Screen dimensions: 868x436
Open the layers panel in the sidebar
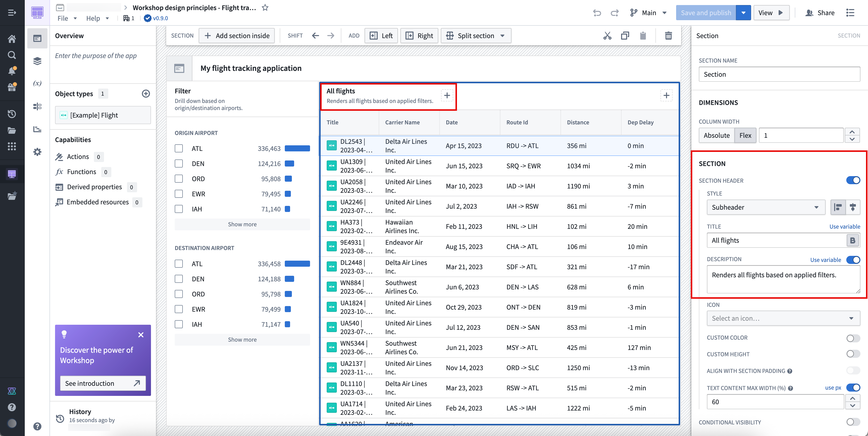37,61
